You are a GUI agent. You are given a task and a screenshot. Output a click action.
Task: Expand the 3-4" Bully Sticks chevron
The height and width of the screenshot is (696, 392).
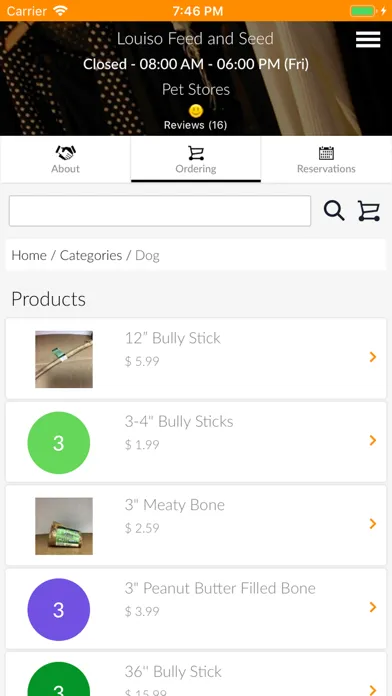tap(373, 440)
